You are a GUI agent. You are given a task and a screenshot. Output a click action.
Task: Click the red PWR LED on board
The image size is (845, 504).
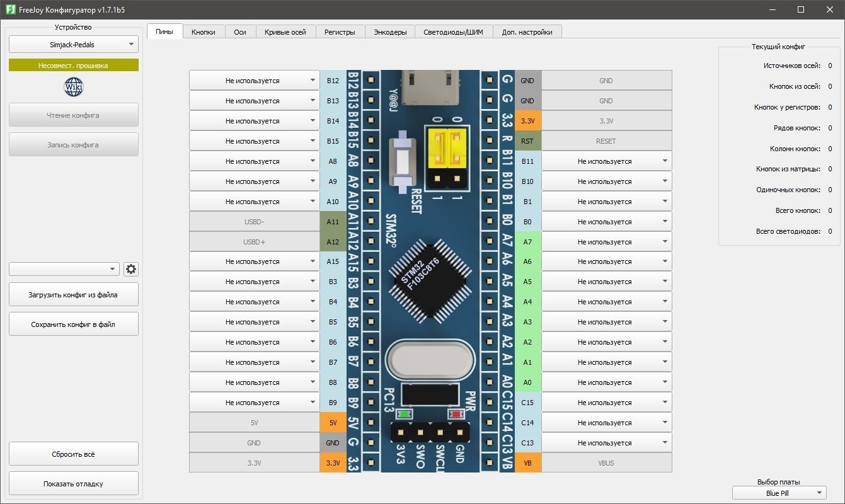click(455, 414)
